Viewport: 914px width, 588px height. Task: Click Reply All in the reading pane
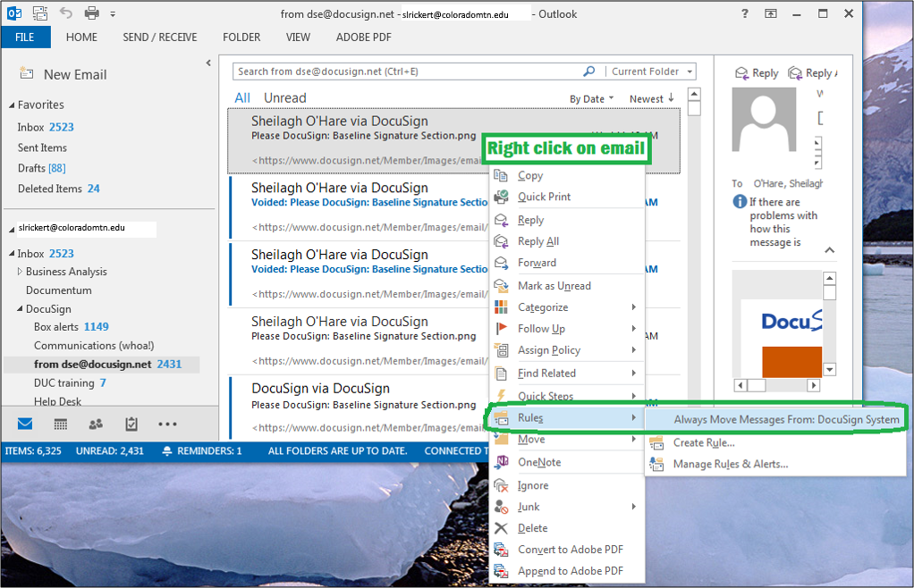(813, 72)
